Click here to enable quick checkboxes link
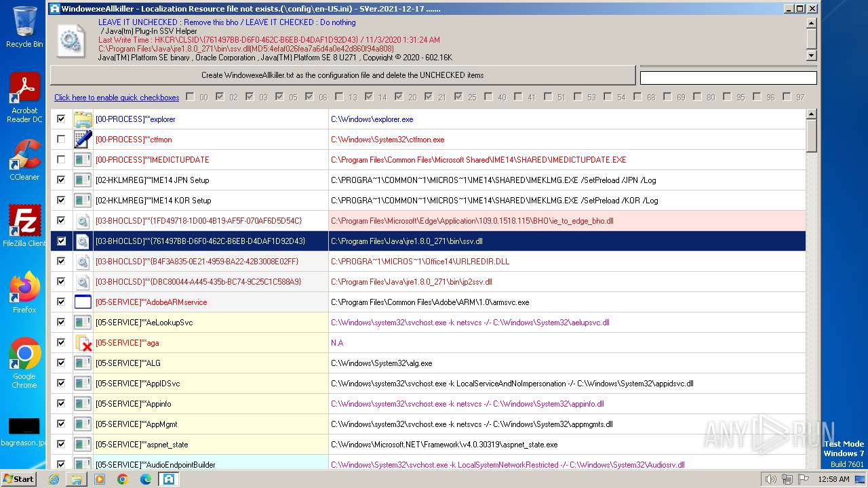Viewport: 868px width, 488px height. coord(117,98)
